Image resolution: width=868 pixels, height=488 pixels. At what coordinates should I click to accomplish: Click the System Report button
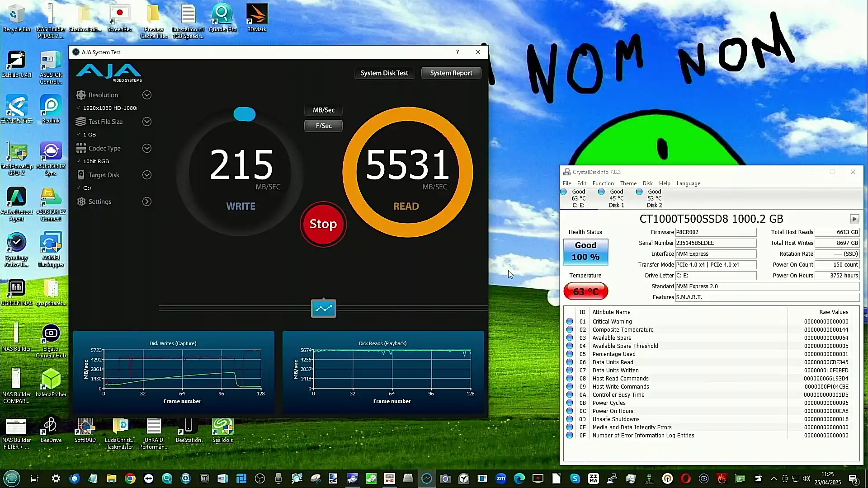point(451,73)
